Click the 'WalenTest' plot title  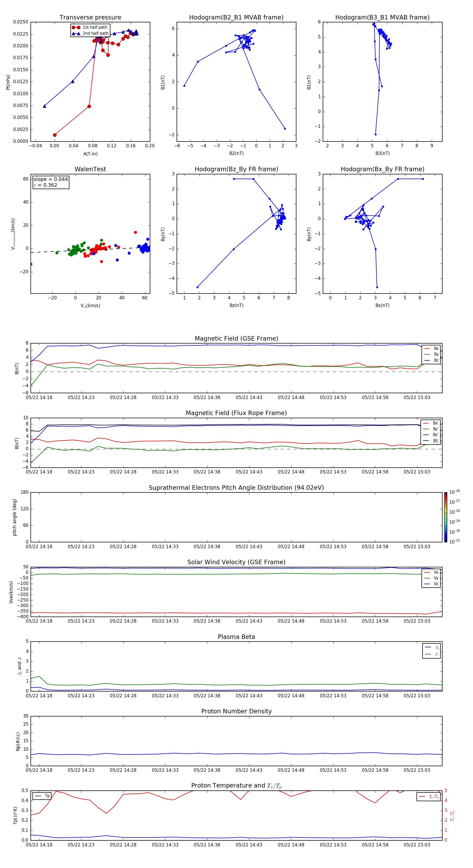(x=90, y=169)
